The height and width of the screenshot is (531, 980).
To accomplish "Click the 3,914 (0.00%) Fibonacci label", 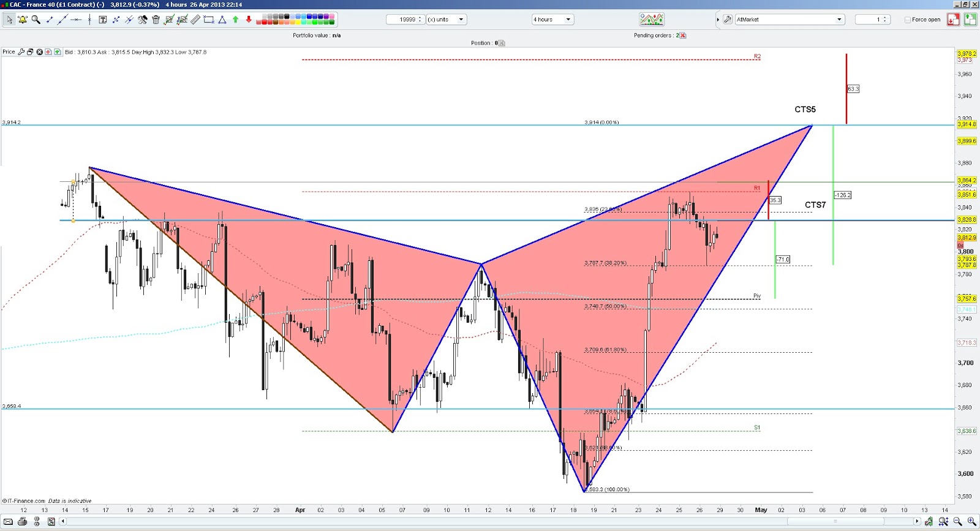I will click(x=601, y=122).
